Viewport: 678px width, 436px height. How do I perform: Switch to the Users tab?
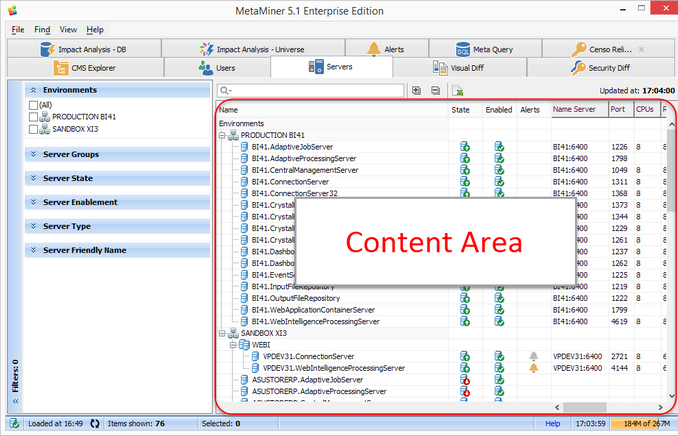[x=217, y=68]
